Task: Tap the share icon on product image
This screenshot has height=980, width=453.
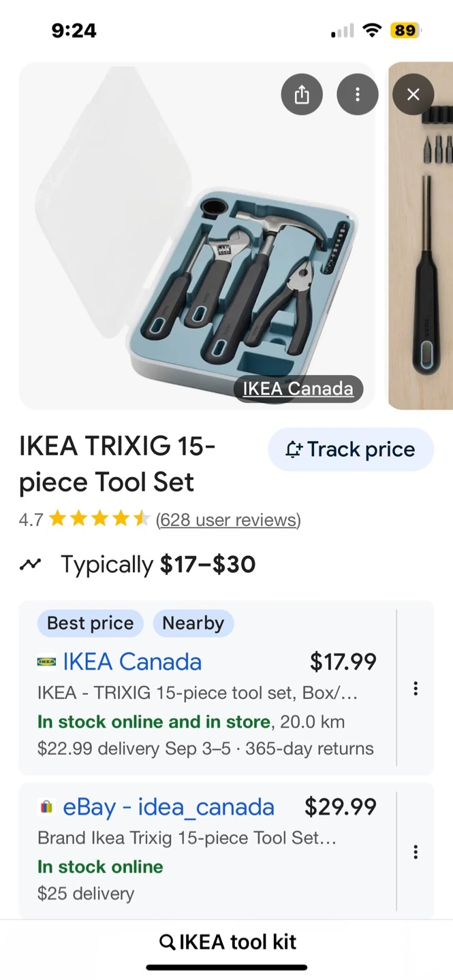Action: click(302, 95)
